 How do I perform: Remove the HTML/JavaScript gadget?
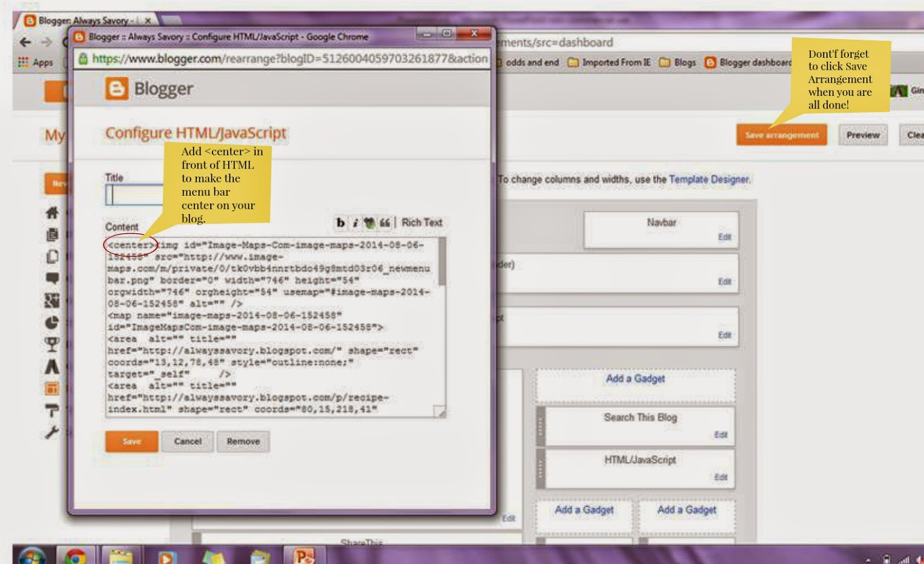pyautogui.click(x=243, y=442)
